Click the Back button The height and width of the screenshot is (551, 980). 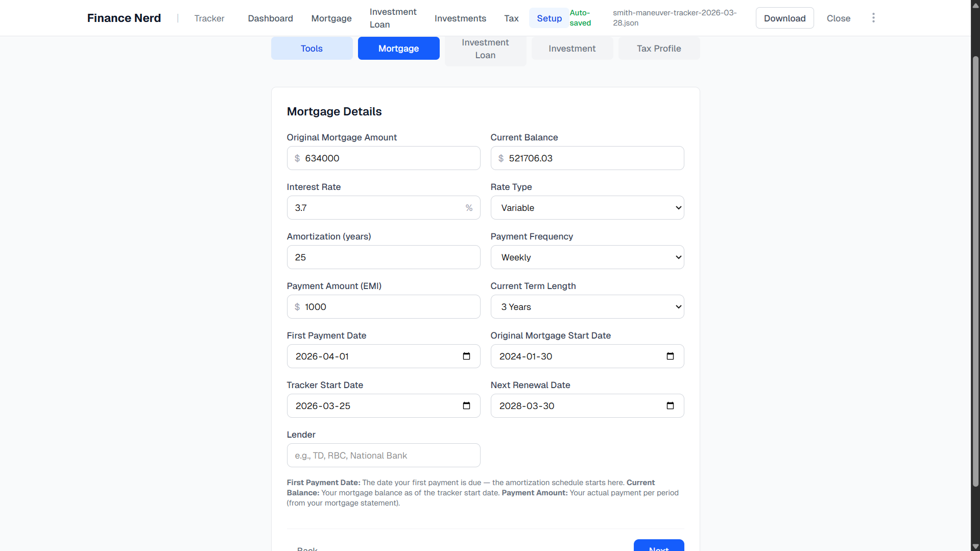point(307,548)
